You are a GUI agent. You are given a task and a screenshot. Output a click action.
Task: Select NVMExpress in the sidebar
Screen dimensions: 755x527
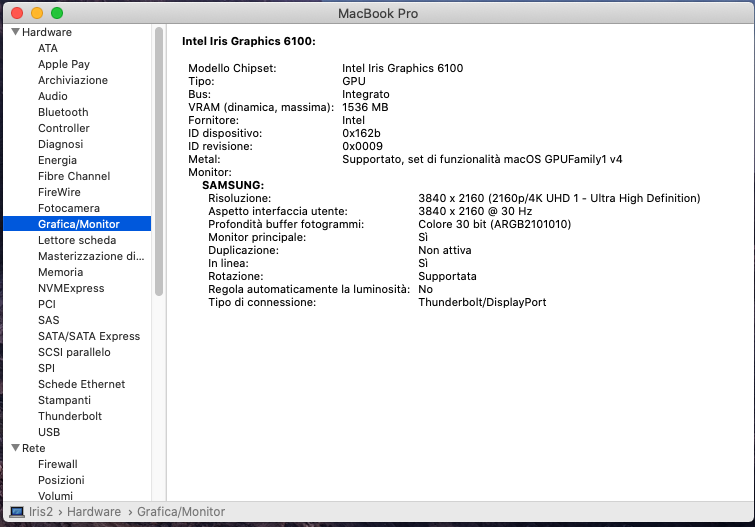[71, 288]
